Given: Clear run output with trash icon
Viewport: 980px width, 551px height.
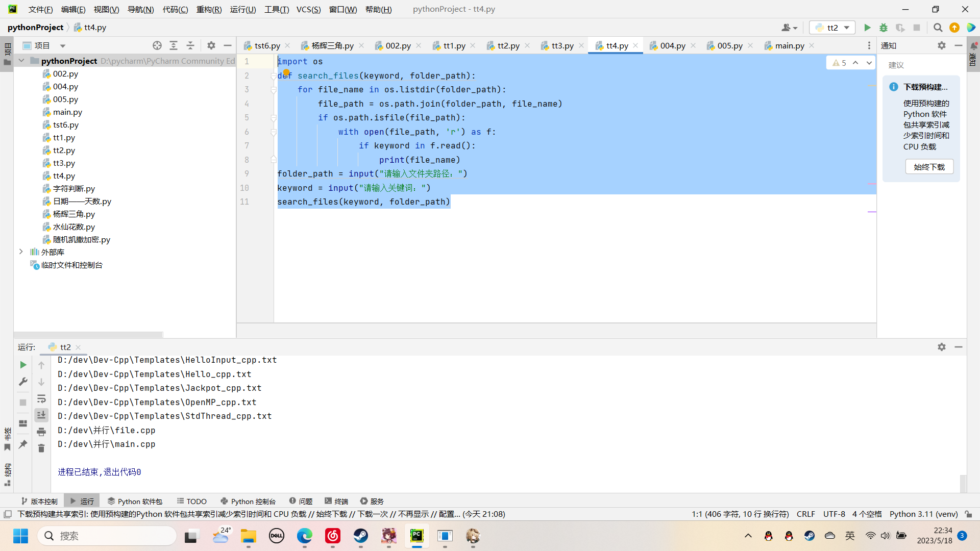Looking at the screenshot, I should click(x=41, y=448).
